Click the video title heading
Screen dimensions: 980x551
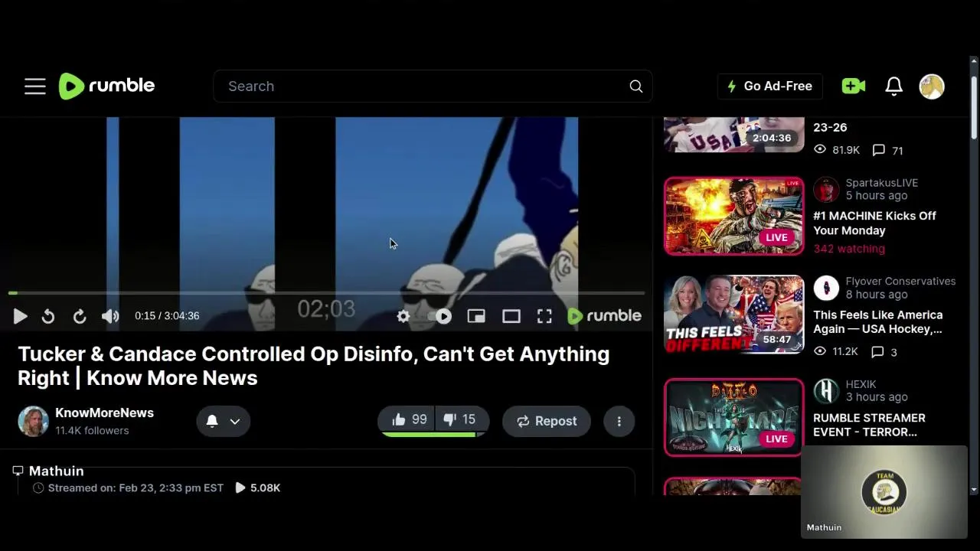point(314,366)
